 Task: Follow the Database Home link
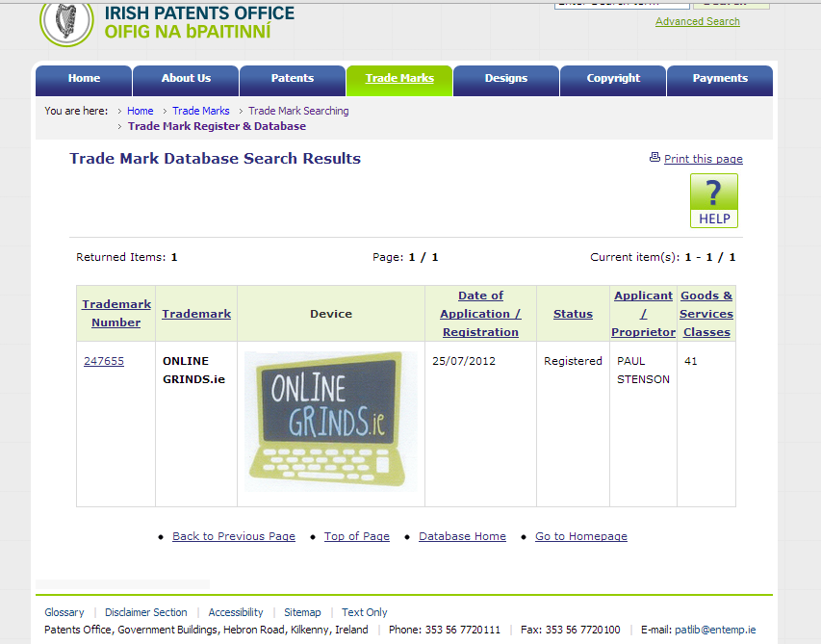coord(462,536)
